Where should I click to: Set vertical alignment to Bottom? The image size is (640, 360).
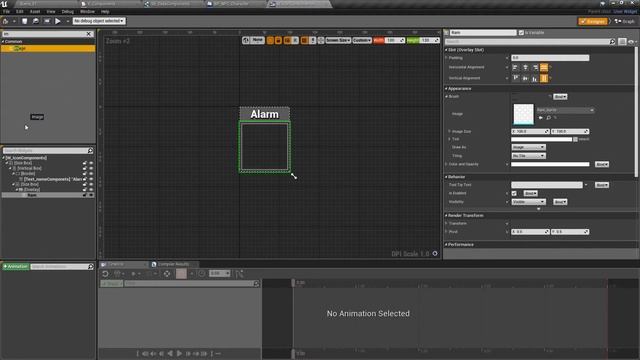click(x=535, y=78)
